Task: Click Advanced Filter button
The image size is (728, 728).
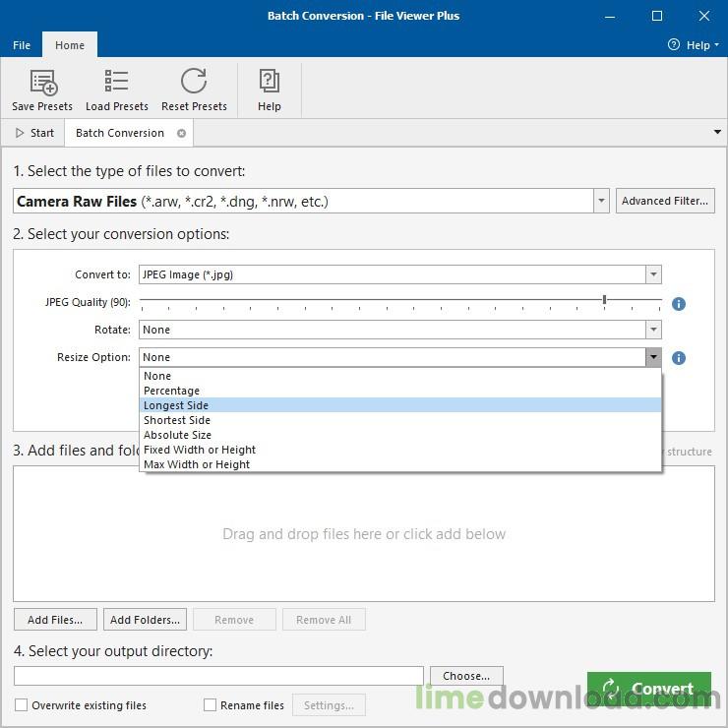Action: point(665,201)
